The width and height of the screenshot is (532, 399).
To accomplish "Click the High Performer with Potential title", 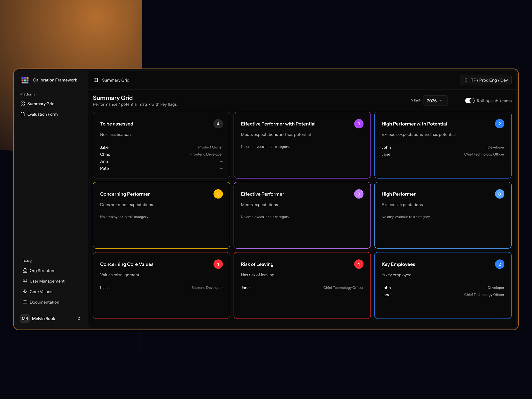I will point(414,124).
